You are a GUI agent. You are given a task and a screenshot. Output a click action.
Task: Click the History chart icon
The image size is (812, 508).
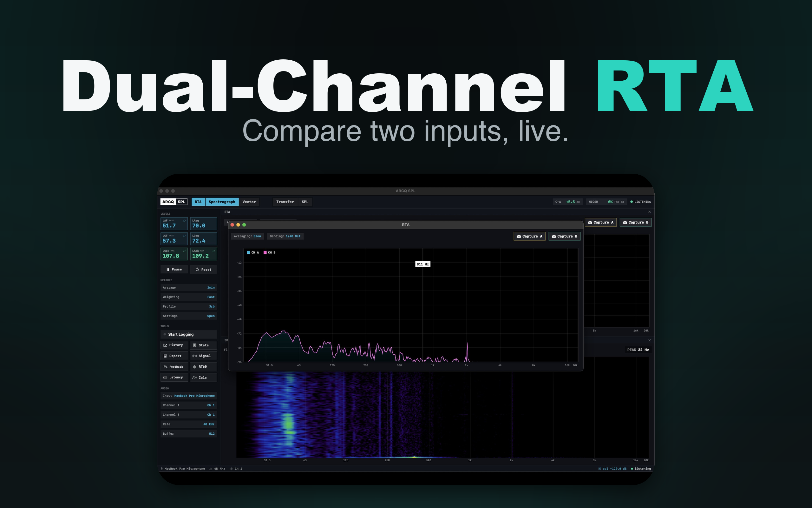click(165, 345)
